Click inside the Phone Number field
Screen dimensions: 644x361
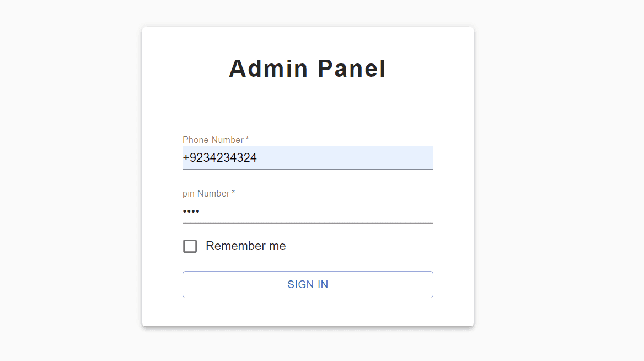tap(308, 158)
